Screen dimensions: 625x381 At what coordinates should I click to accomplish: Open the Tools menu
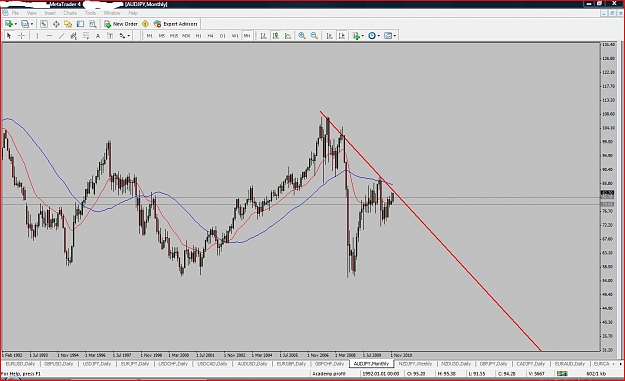[90, 13]
